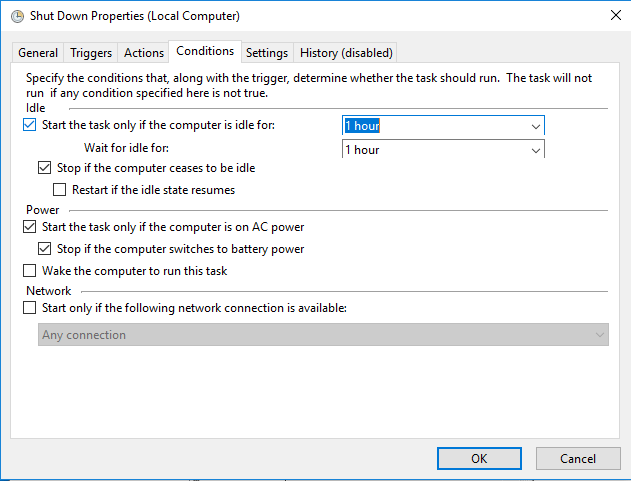
Task: Toggle 'Stop if computer switches to battery power'
Action: click(44, 249)
